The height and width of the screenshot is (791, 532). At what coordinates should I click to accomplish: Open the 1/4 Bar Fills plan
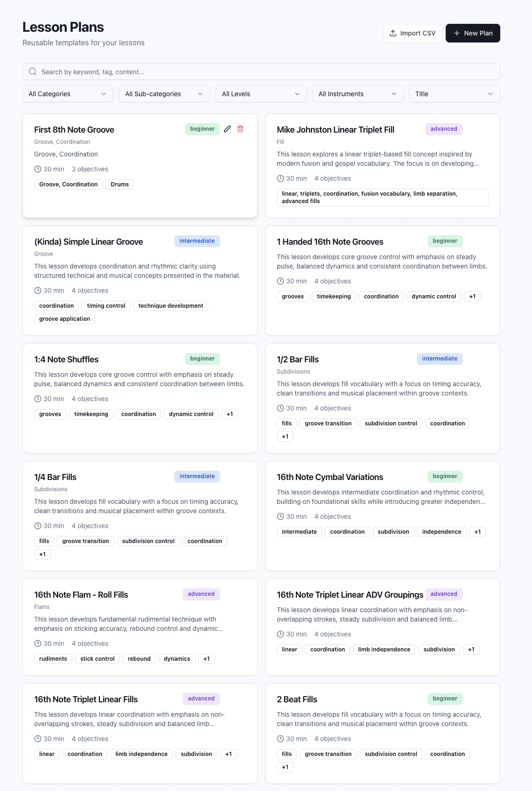(x=55, y=477)
